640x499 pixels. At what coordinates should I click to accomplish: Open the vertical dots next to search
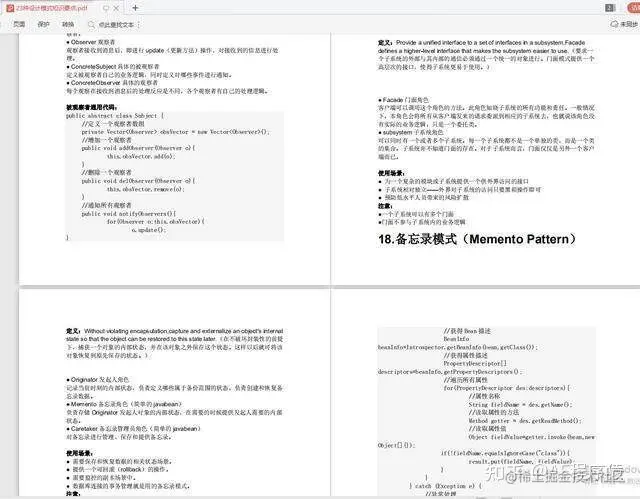pyautogui.click(x=139, y=25)
